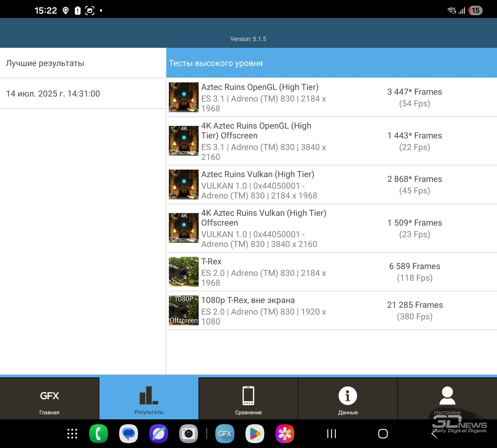Open the Сравнение comparison tab
497x448 pixels.
[x=248, y=399]
